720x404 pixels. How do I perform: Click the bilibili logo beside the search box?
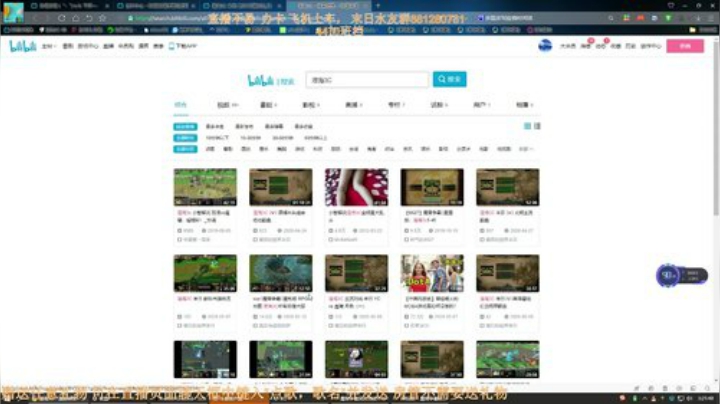[x=261, y=80]
